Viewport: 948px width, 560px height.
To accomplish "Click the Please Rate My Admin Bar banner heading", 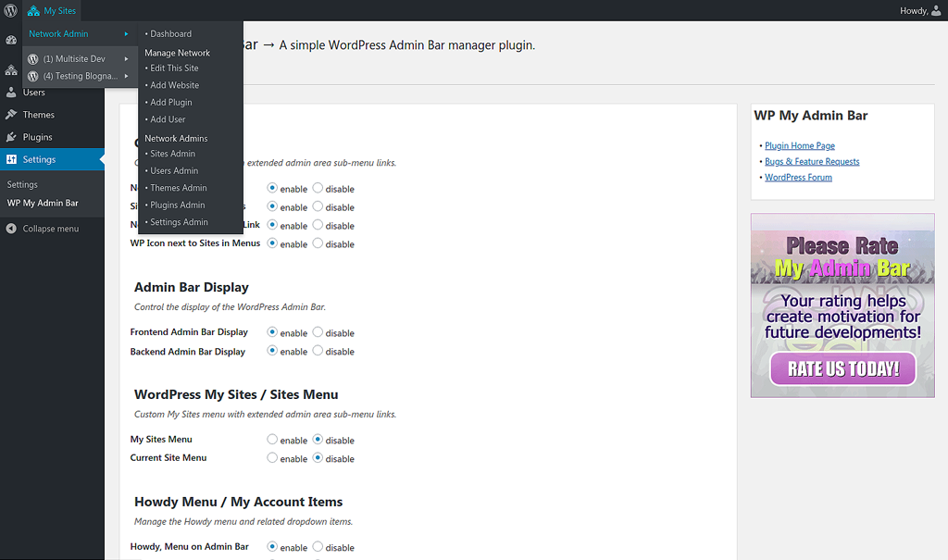I will 842,257.
